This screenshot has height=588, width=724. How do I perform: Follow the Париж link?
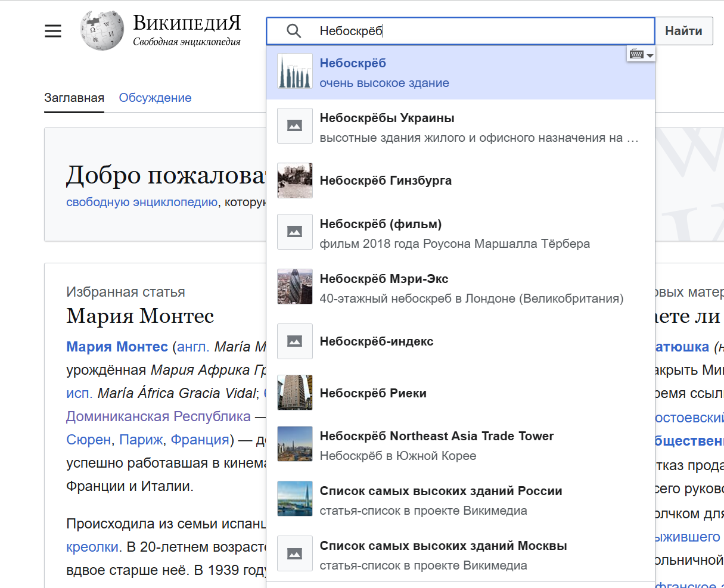(x=141, y=440)
